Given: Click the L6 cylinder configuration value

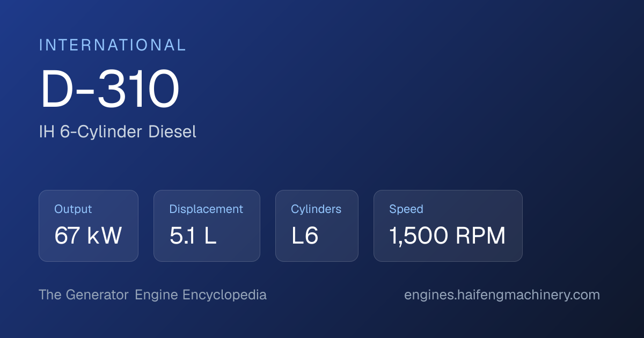Looking at the screenshot, I should 305,236.
